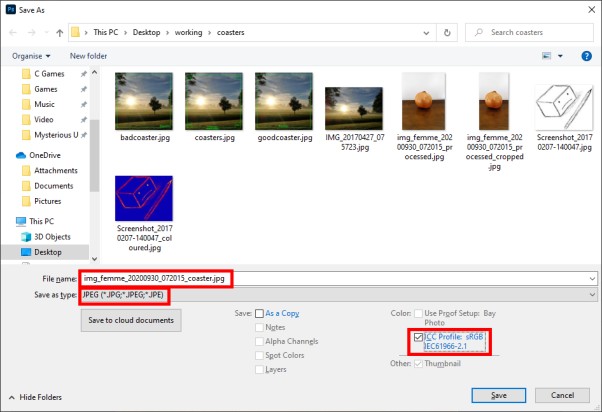
Task: Toggle the Alpha Channels checkbox
Action: tap(260, 341)
